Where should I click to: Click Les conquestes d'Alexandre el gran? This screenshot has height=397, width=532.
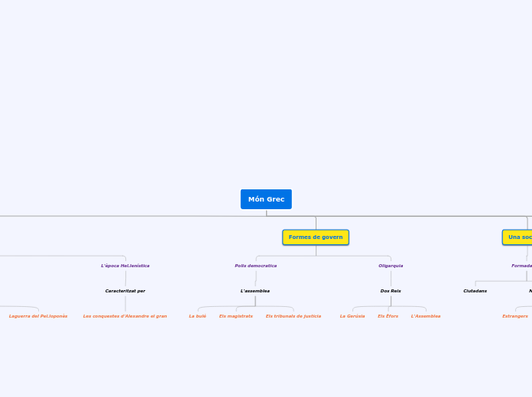[125, 316]
